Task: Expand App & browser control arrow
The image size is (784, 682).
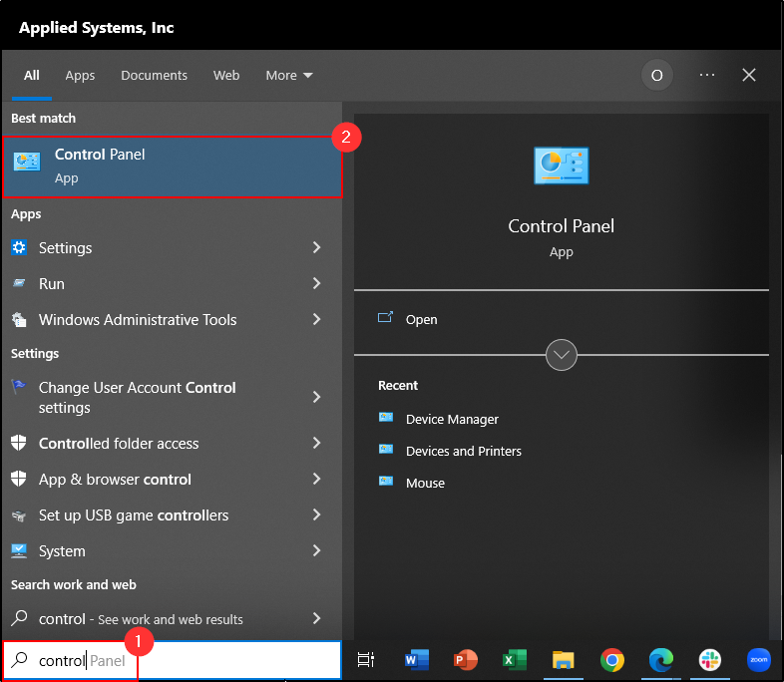Action: (316, 479)
